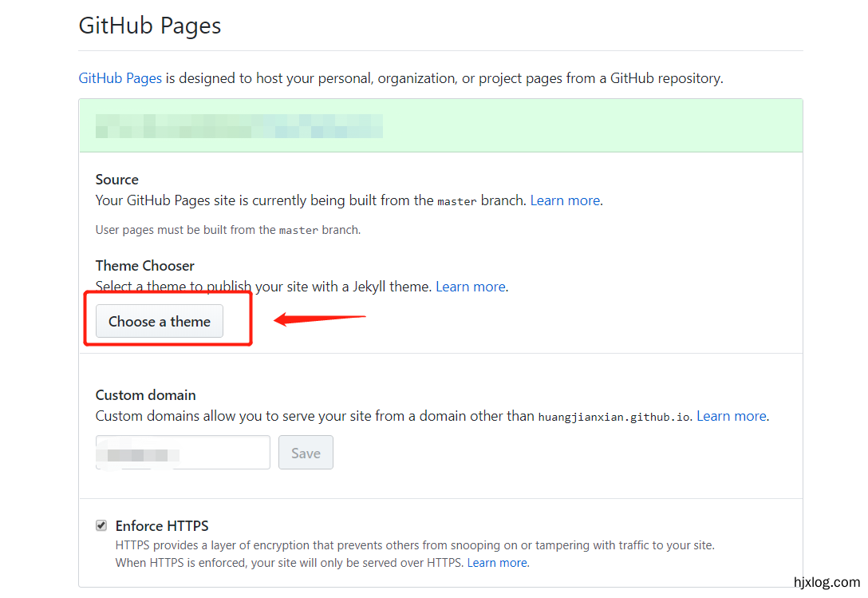Click the custom domain input field
The image size is (868, 598).
[x=183, y=452]
